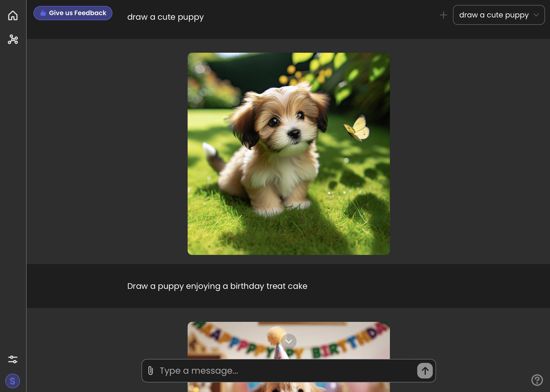Open the node graph icon in sidebar

[13, 39]
